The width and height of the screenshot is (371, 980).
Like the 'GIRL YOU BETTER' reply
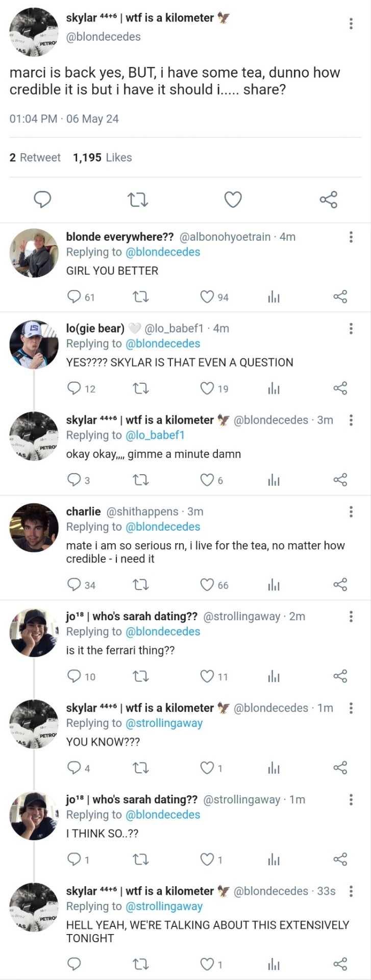tap(207, 297)
